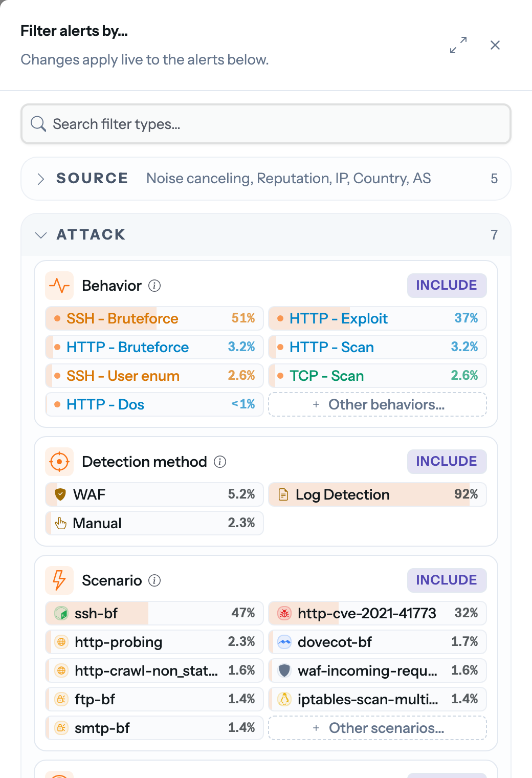Click the waf-incoming-requ shield icon
Image resolution: width=532 pixels, height=778 pixels.
[285, 671]
